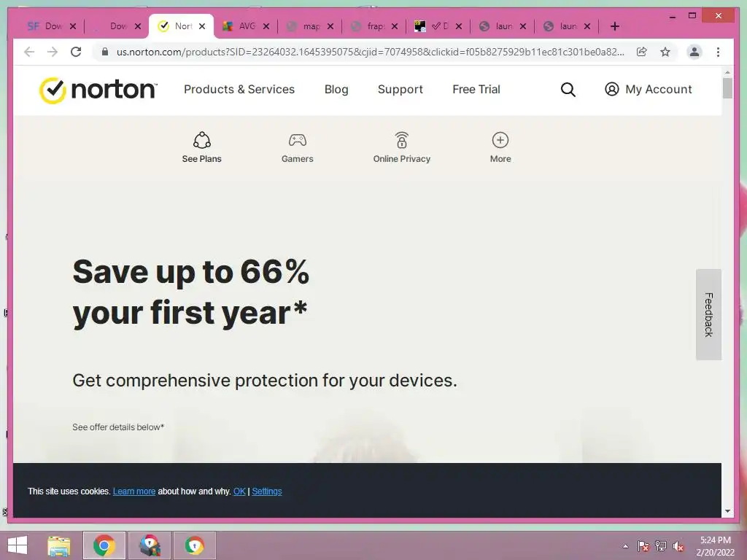747x560 pixels.
Task: Click the taskbar clock 5:24 PM
Action: point(715,540)
